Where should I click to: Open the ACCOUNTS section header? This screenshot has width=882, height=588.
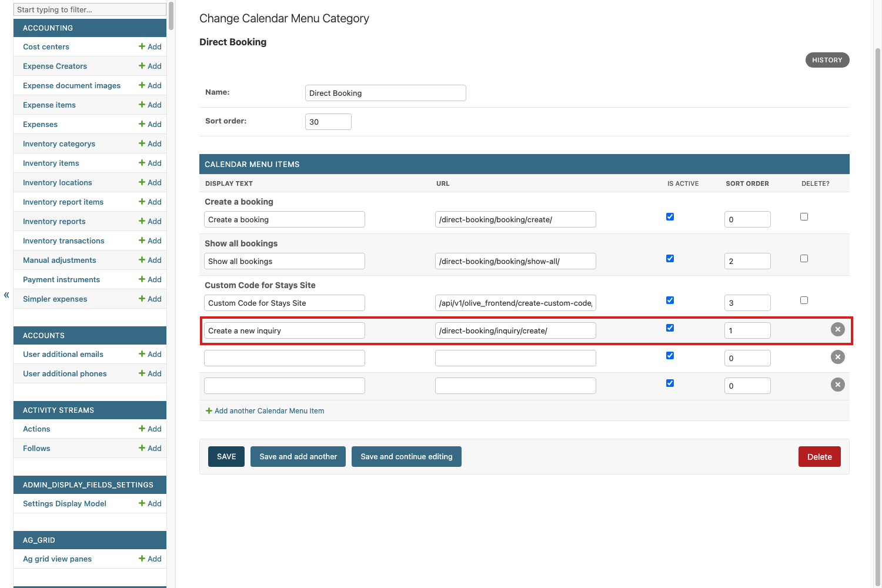coord(44,335)
